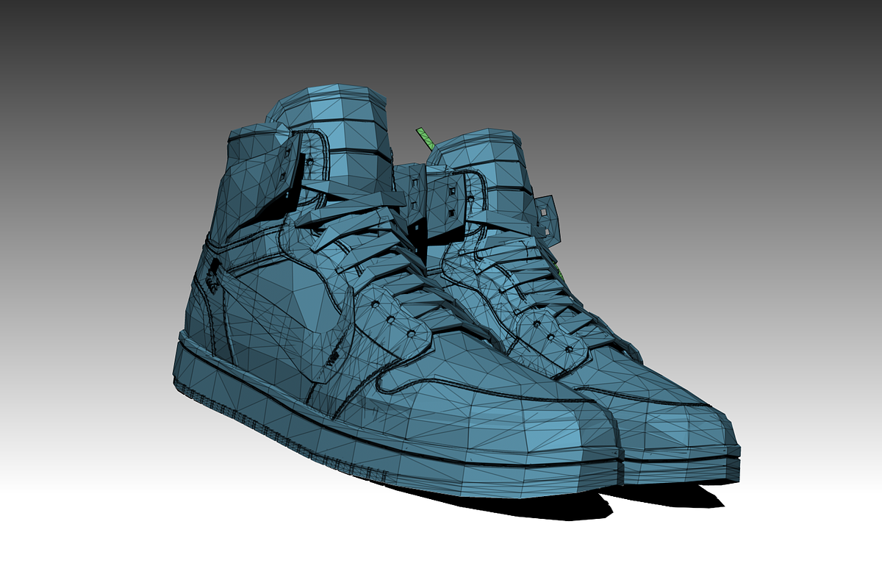
Task: Click the small green accent on the rear shoe
Action: pos(562,274)
